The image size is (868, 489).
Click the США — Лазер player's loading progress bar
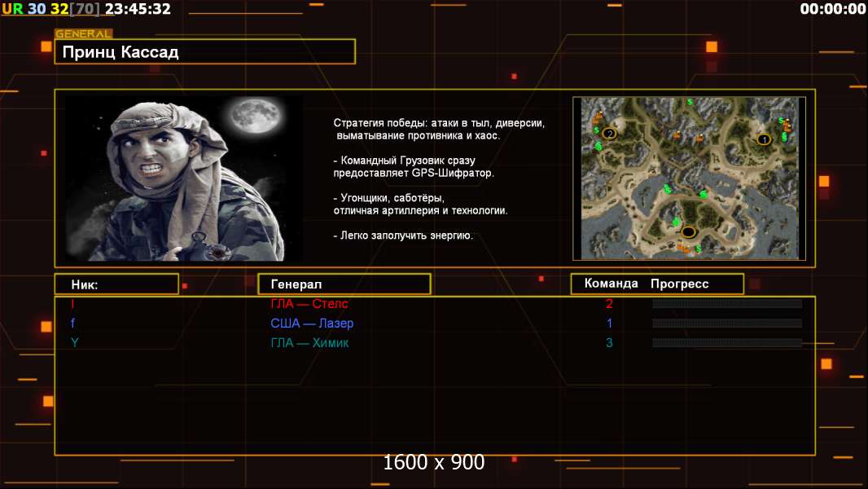coord(727,323)
